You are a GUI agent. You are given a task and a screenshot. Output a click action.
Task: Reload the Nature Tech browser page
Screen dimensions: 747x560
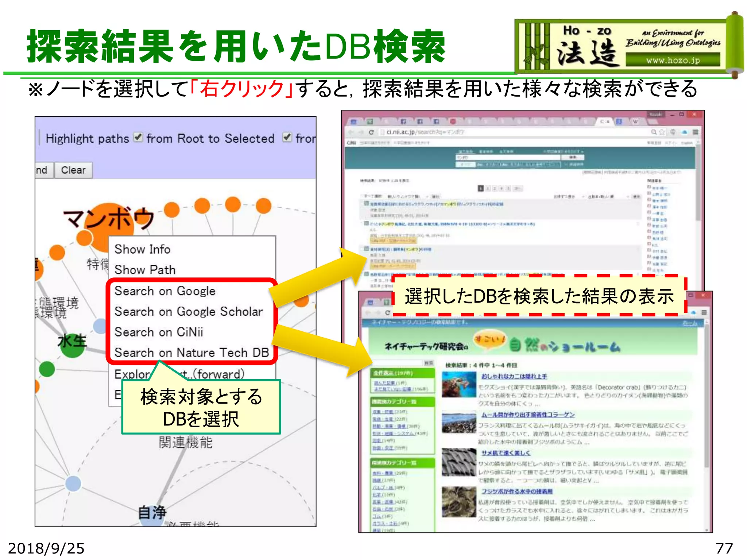(387, 312)
